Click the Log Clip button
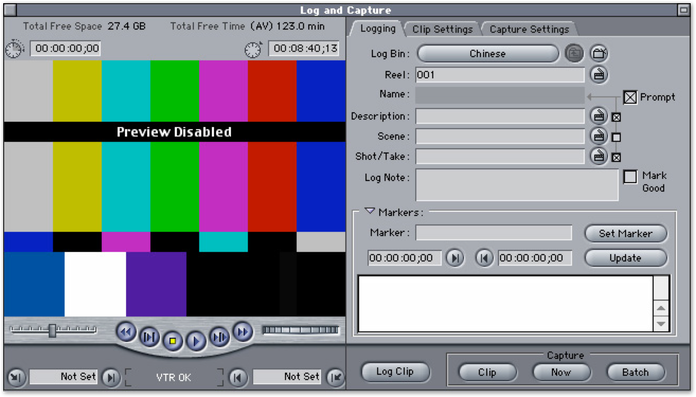Viewport: 696px width, 397px height. point(395,372)
